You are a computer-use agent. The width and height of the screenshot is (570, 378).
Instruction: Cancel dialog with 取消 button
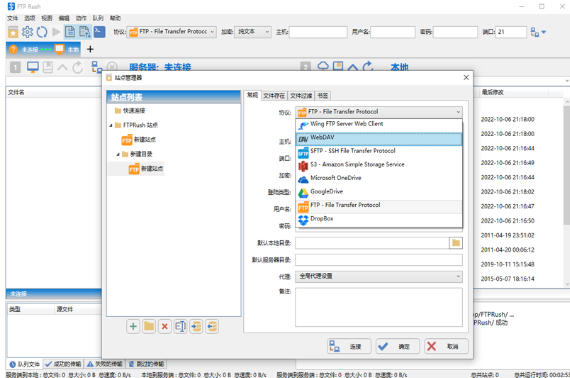pos(446,346)
